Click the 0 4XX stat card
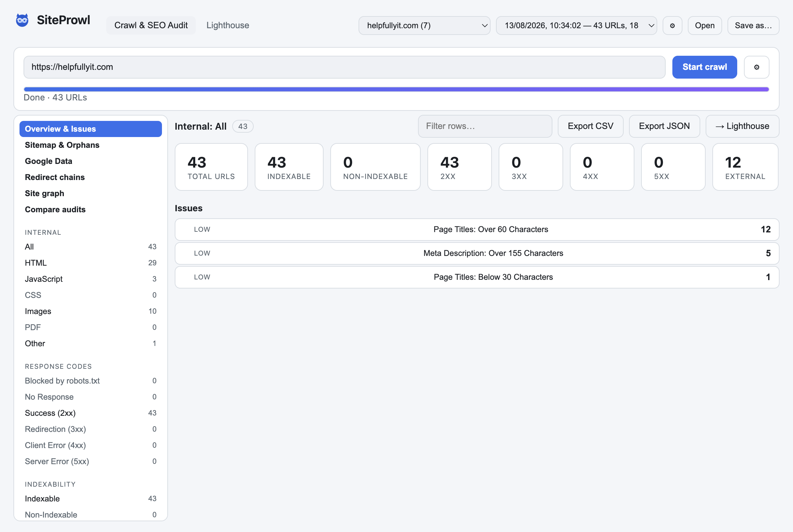 (x=602, y=167)
